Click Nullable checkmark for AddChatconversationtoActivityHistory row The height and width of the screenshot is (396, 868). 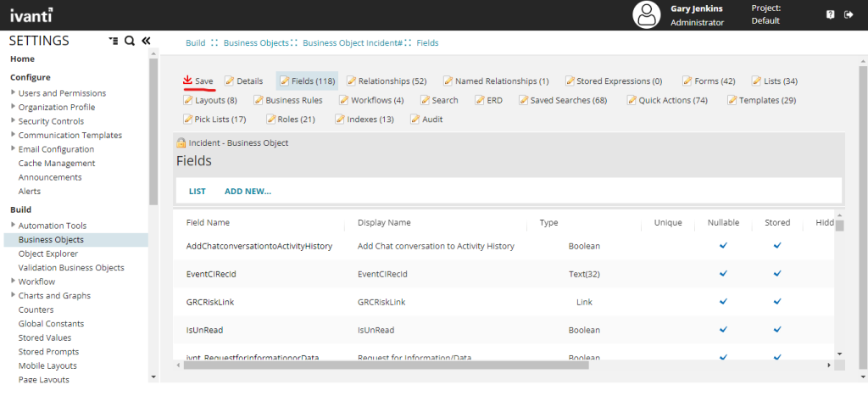pyautogui.click(x=723, y=245)
